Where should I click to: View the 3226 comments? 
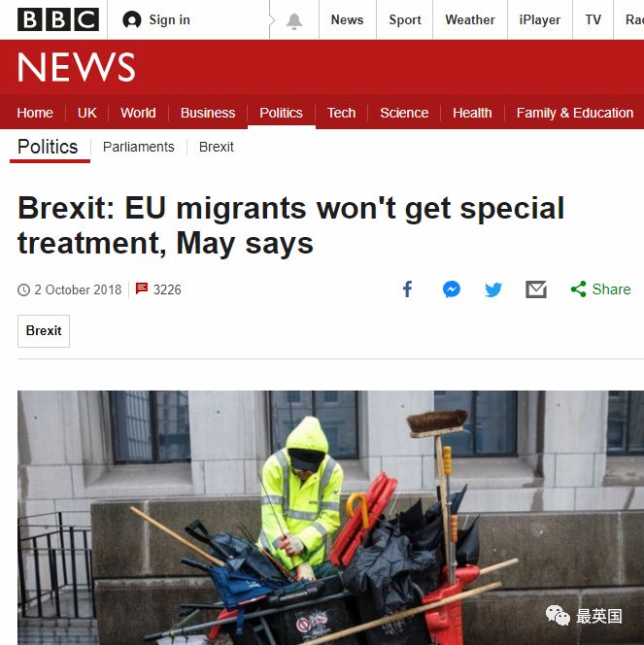[158, 289]
